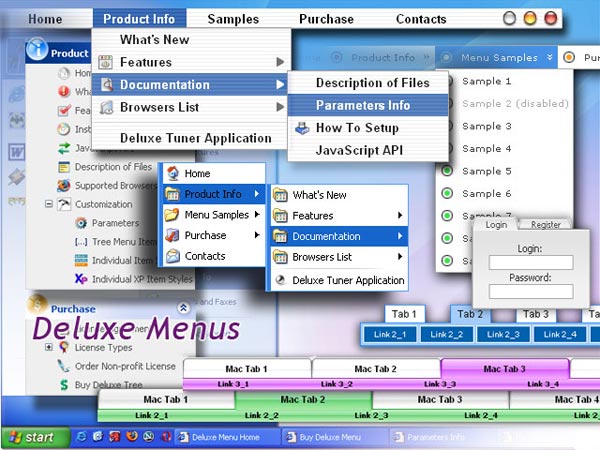
Task: Click the Menu Samples folder icon
Action: pyautogui.click(x=172, y=215)
